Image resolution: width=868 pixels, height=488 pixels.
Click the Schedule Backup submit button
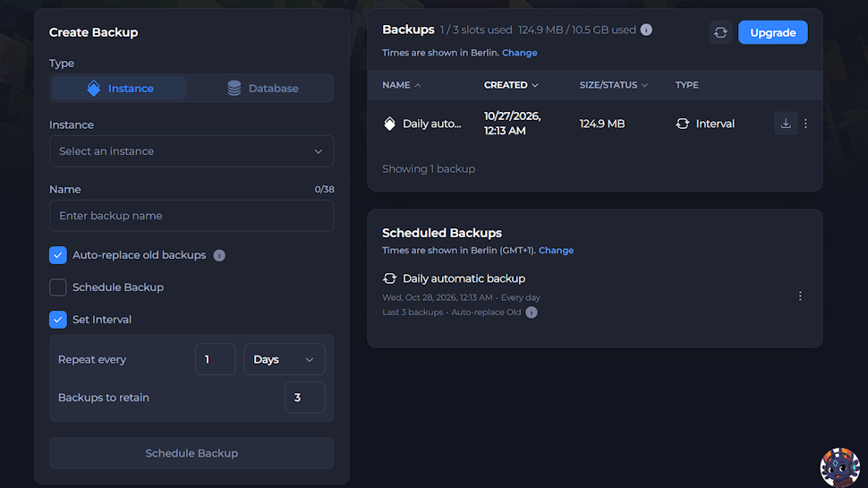coord(191,453)
